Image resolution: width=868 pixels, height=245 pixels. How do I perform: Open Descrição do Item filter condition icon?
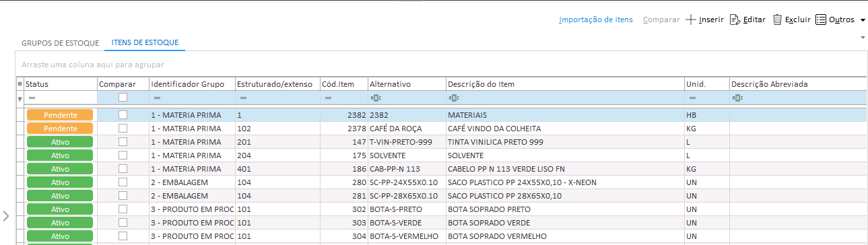pos(455,98)
